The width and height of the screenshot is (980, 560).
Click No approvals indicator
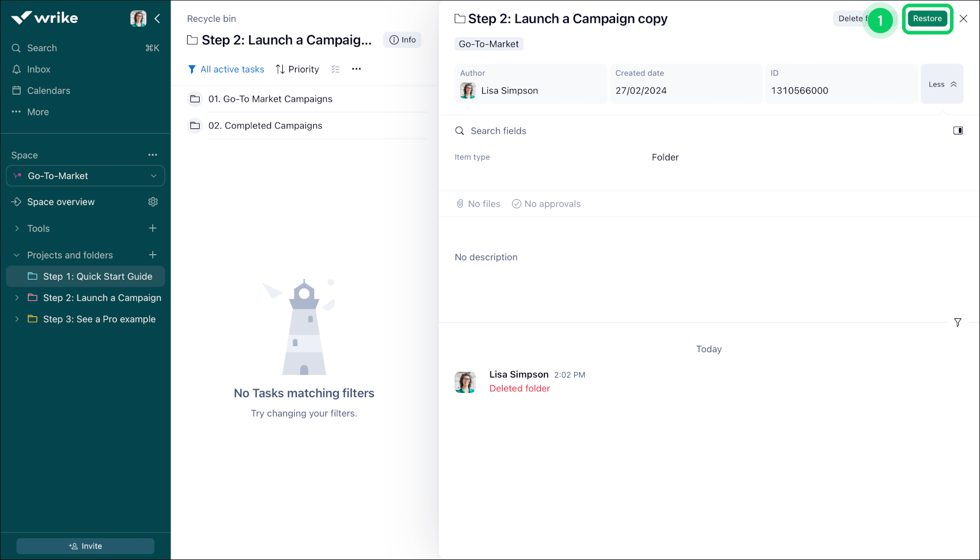pos(546,204)
